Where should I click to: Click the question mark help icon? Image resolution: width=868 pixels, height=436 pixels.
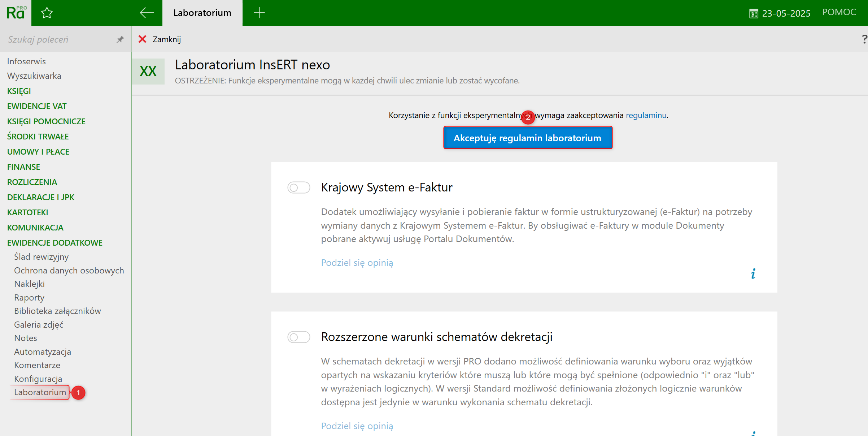(864, 39)
